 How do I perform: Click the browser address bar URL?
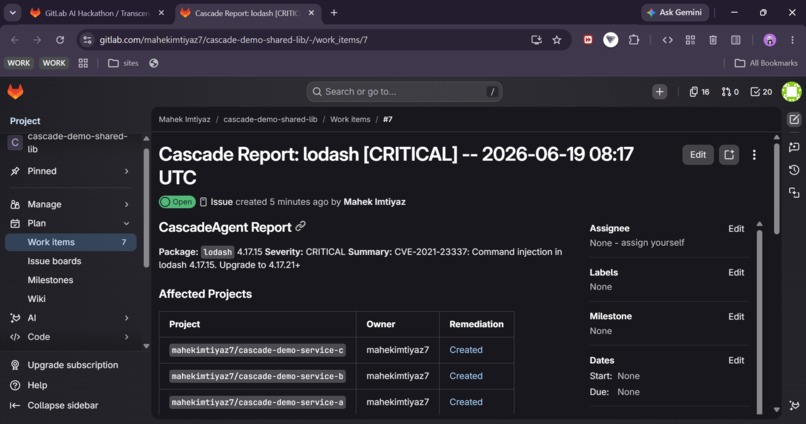(x=233, y=40)
